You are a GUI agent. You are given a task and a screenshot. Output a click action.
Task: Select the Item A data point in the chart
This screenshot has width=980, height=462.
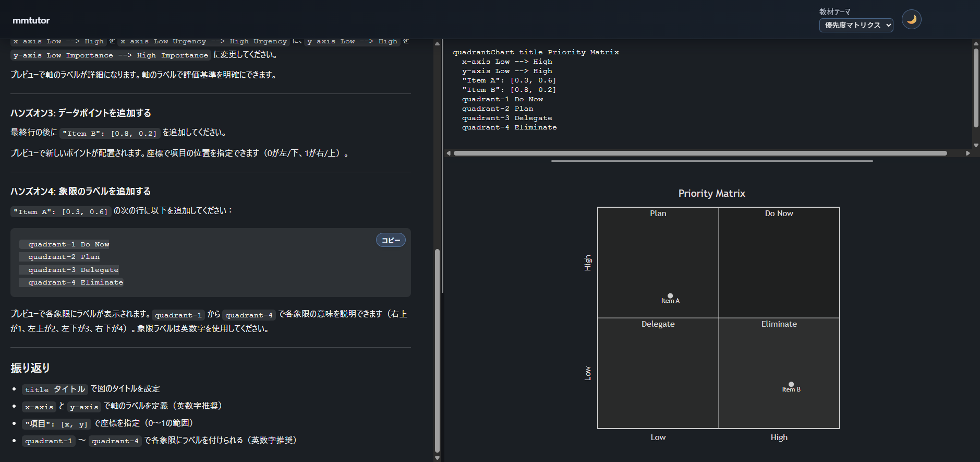tap(670, 296)
